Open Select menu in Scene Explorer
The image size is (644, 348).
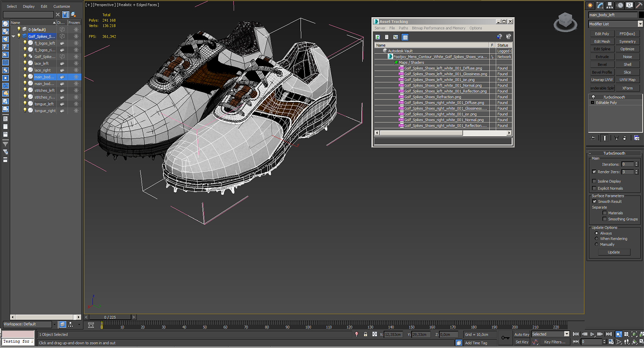tap(12, 7)
